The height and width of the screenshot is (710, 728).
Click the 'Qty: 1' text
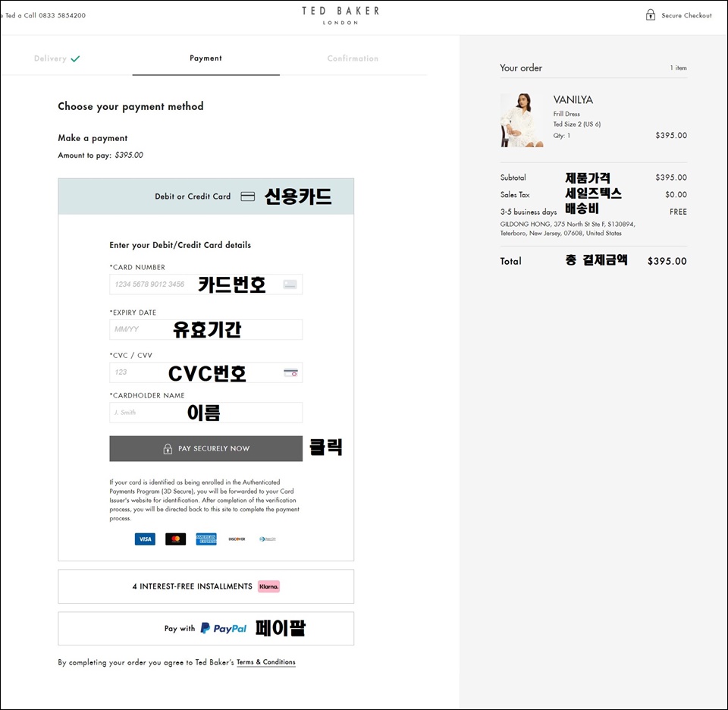coord(561,136)
